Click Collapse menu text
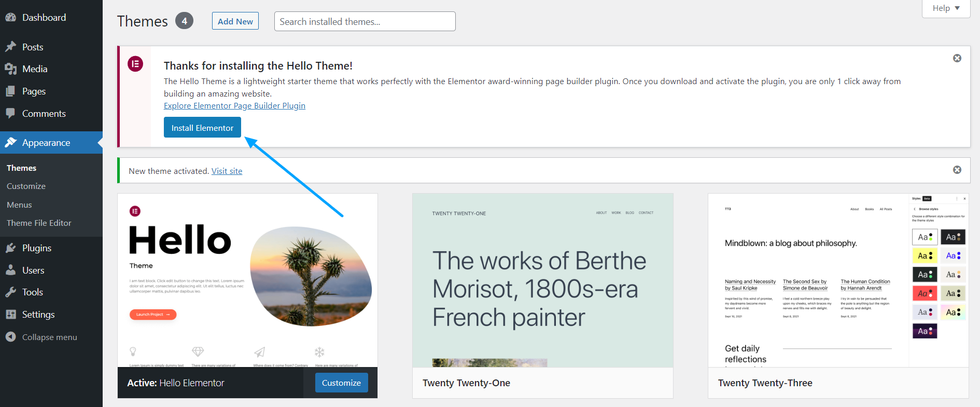Screen dimensions: 980x407 (50, 337)
